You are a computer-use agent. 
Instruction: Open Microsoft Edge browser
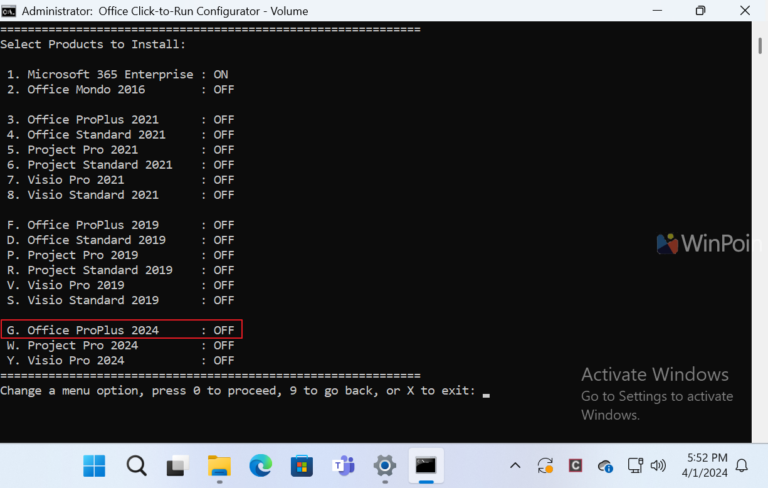(x=260, y=466)
